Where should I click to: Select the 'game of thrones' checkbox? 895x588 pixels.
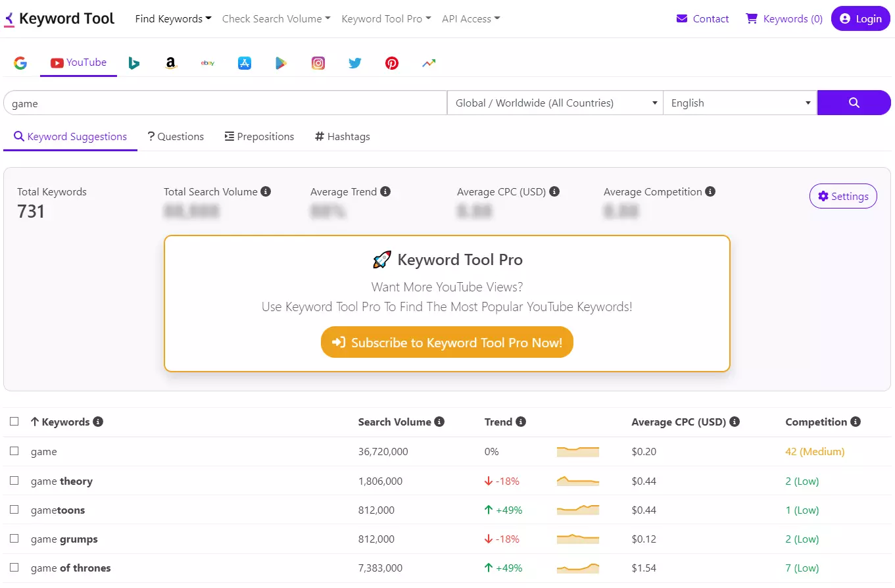point(14,568)
